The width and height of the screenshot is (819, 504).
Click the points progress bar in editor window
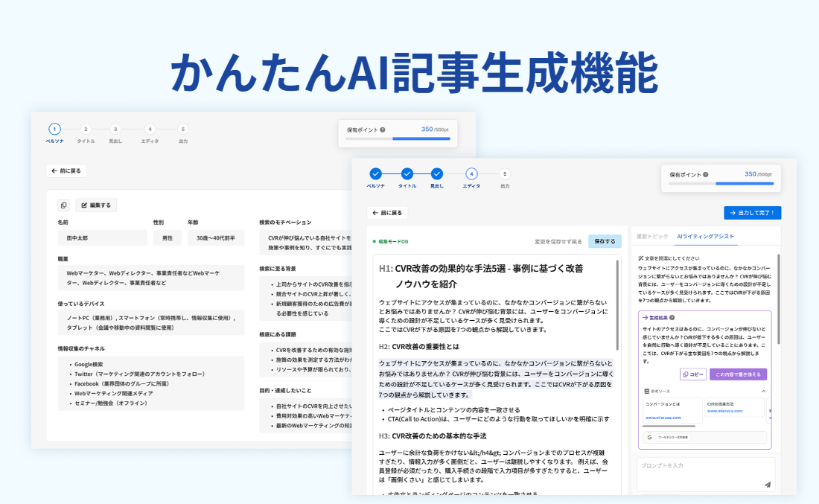[721, 184]
